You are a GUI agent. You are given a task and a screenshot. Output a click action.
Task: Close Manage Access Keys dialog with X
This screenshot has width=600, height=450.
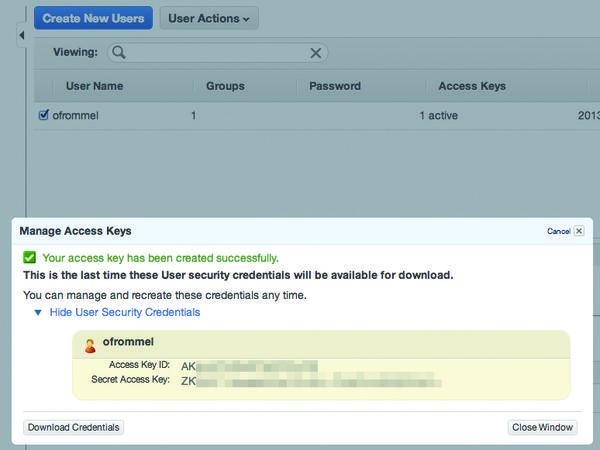[579, 231]
